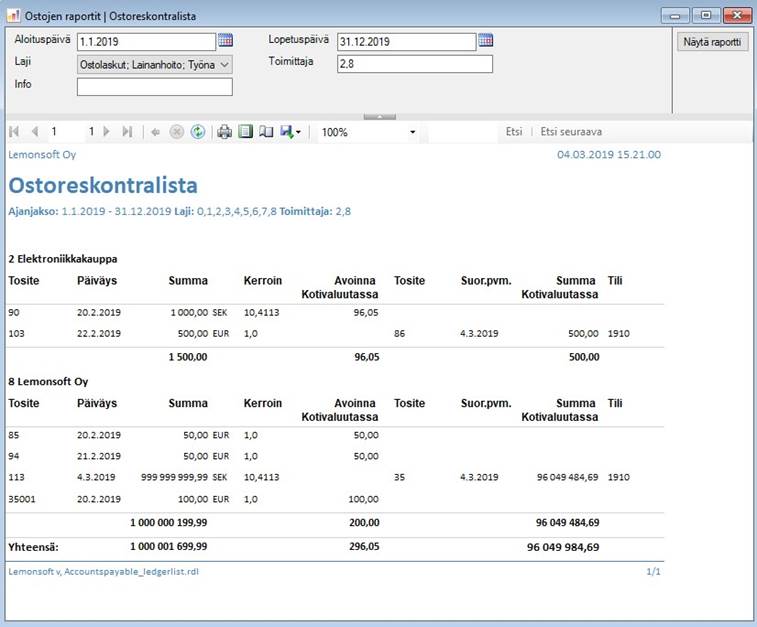Click Ajanjakso filter summary line
Viewport: 757px width, 627px height.
(x=180, y=211)
